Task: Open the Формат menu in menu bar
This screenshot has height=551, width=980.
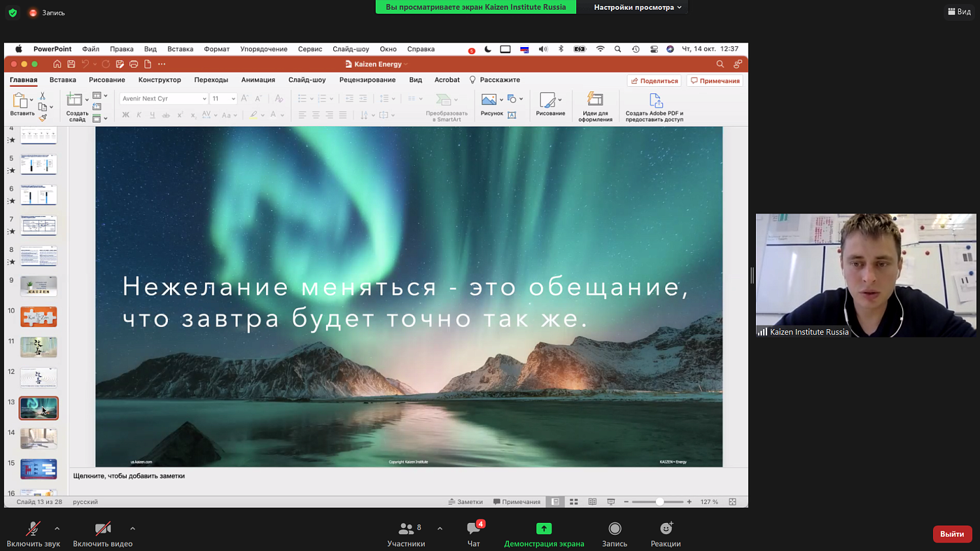Action: pos(217,49)
